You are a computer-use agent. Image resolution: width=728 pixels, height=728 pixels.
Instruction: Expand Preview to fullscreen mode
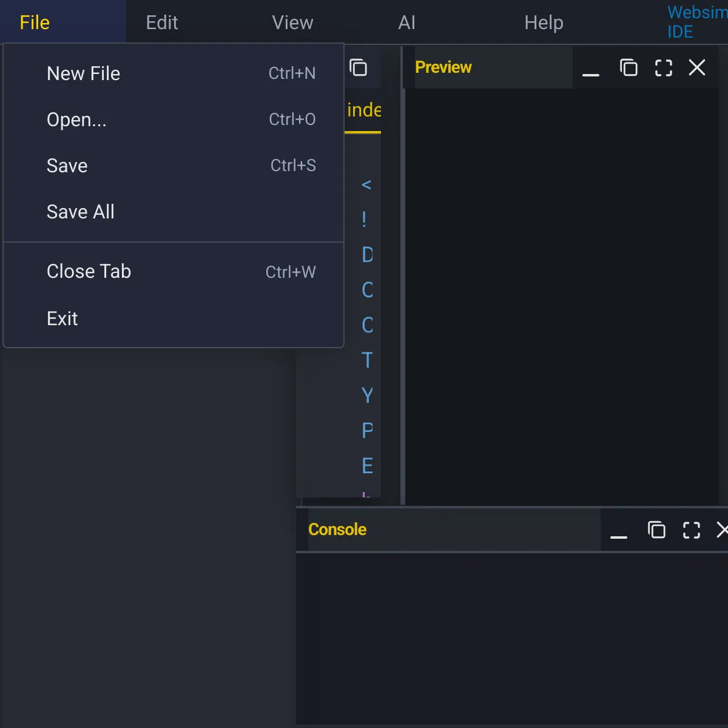tap(663, 68)
